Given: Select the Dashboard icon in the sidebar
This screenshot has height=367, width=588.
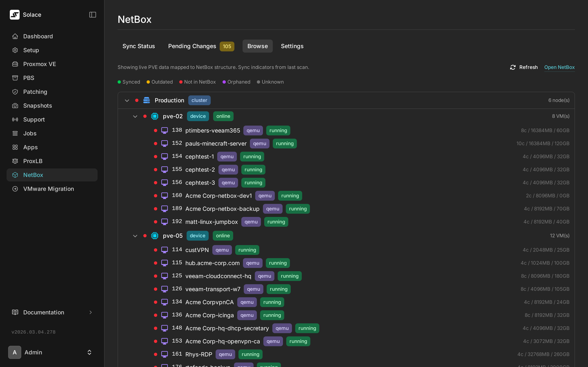Looking at the screenshot, I should coord(15,36).
